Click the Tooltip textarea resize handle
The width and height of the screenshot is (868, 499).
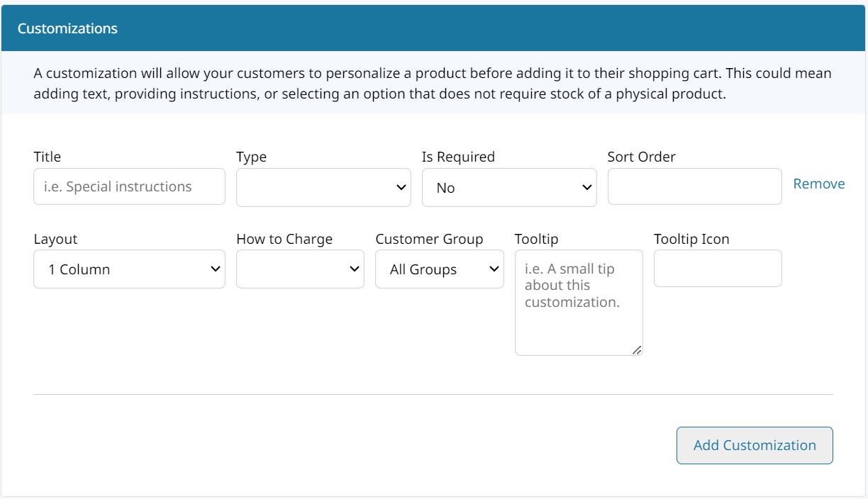(x=636, y=349)
